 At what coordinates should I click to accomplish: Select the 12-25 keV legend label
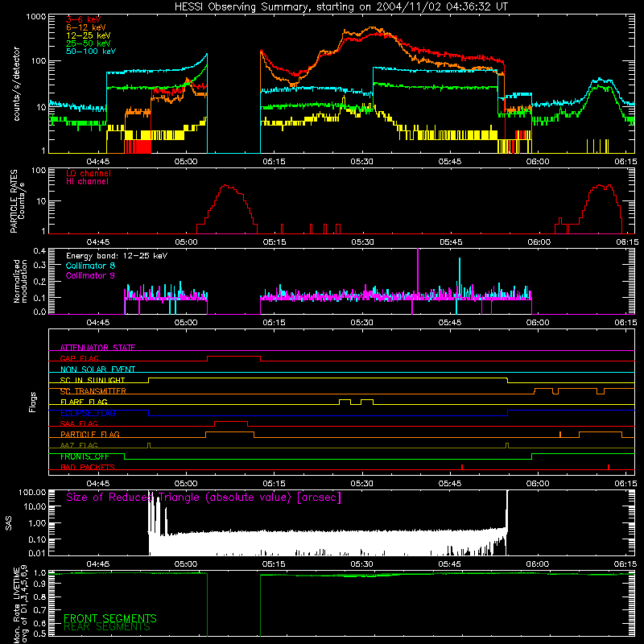coord(89,35)
